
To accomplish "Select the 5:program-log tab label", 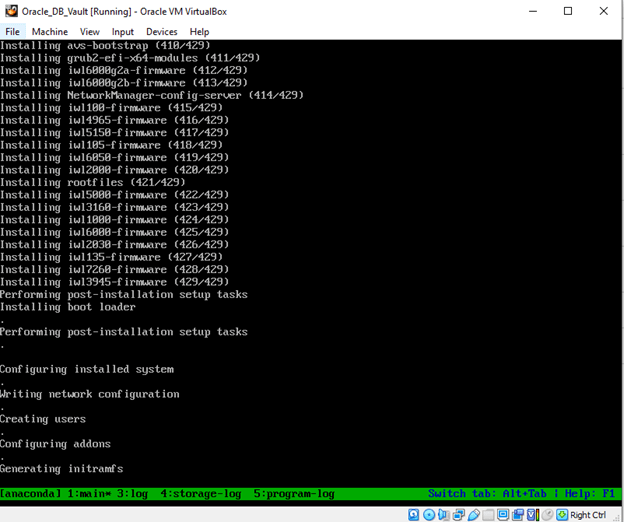I will [294, 494].
